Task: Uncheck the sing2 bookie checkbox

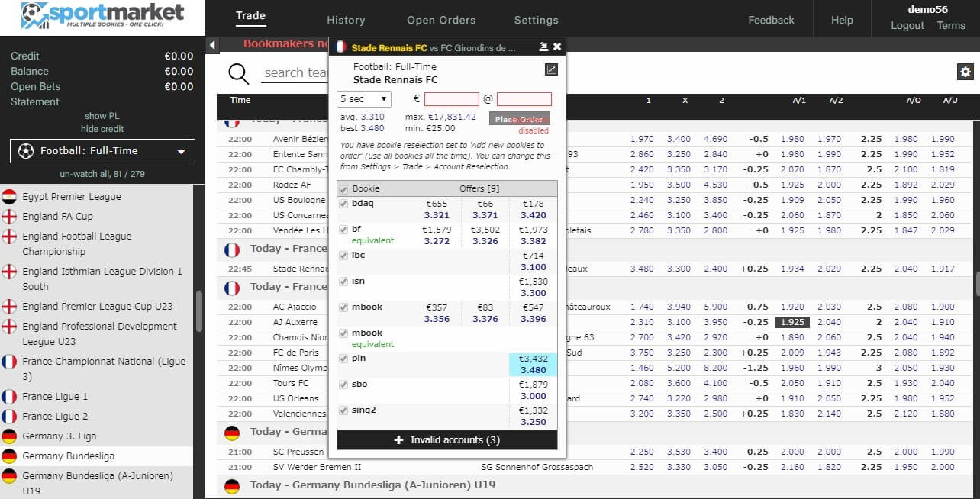Action: pos(343,410)
